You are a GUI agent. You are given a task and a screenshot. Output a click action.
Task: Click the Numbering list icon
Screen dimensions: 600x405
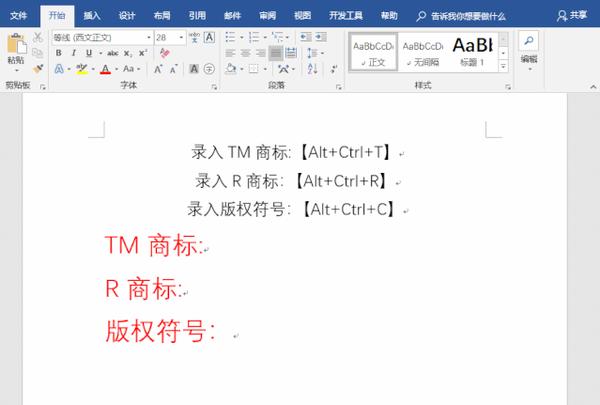[x=253, y=37]
